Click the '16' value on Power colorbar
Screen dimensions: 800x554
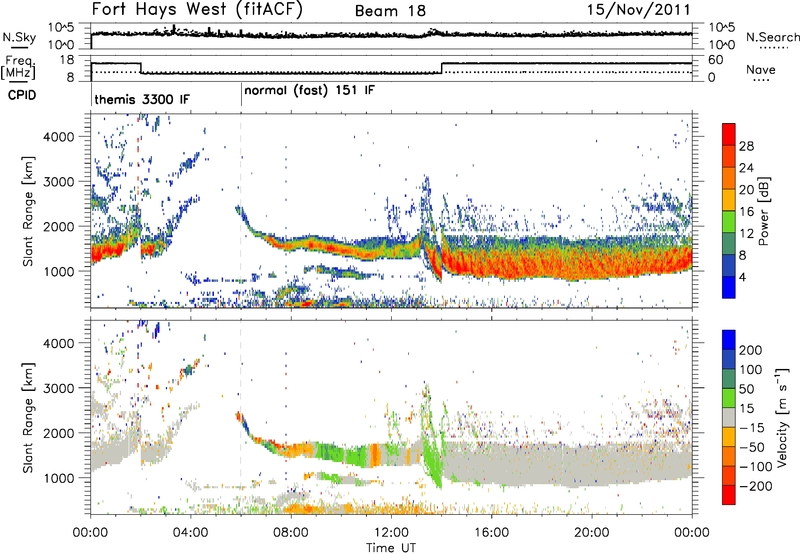(x=746, y=212)
